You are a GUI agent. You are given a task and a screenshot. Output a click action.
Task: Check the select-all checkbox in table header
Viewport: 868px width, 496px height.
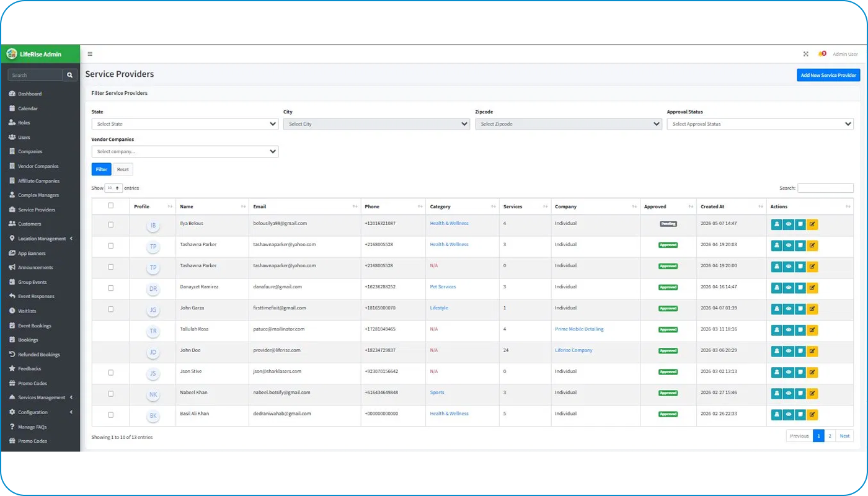click(111, 205)
